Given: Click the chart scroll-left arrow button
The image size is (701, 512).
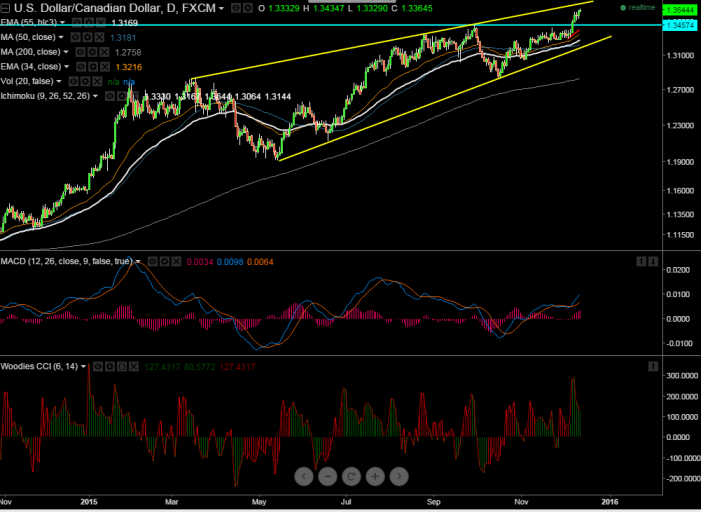Looking at the screenshot, I should click(x=304, y=477).
